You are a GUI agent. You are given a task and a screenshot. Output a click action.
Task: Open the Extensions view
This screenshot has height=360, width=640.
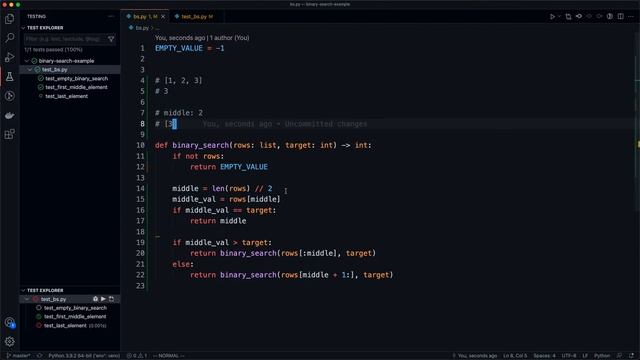9,134
